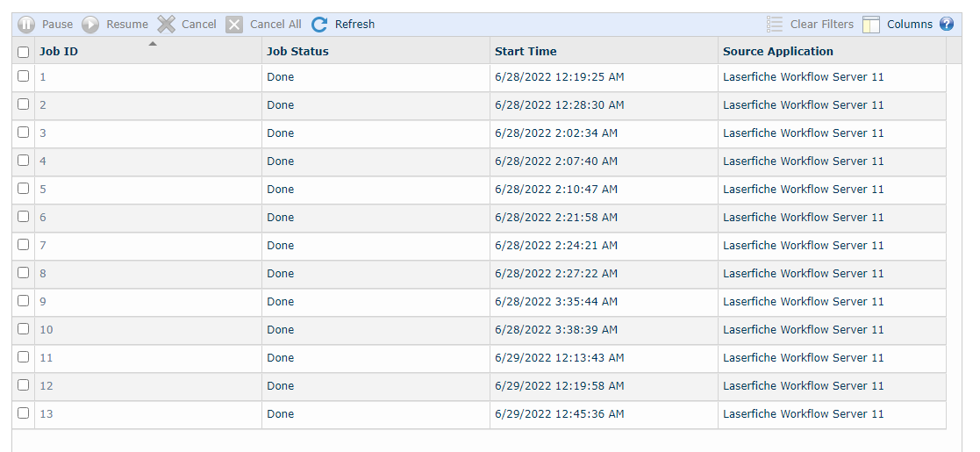Sort by the Job Status column
This screenshot has height=452, width=980.
[298, 52]
